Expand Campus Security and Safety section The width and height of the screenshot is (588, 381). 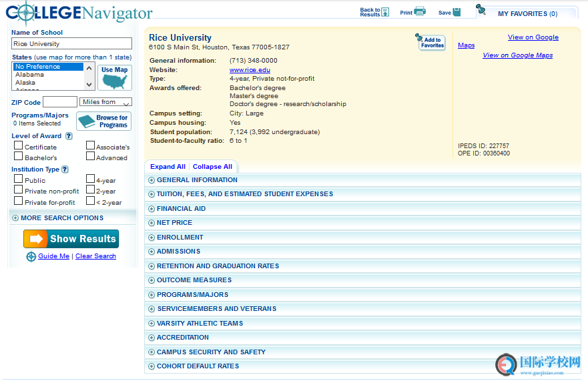362,352
